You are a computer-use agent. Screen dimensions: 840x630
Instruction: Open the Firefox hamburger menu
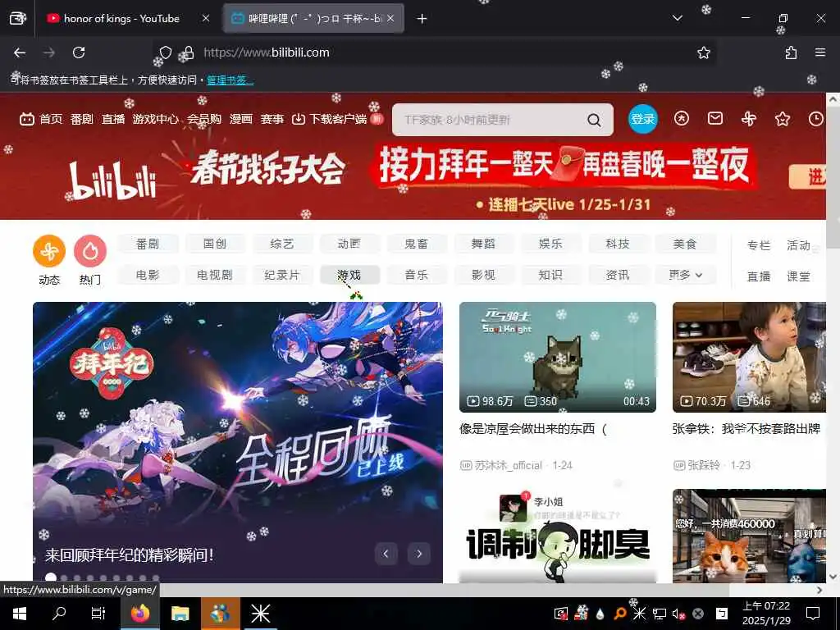[x=820, y=52]
